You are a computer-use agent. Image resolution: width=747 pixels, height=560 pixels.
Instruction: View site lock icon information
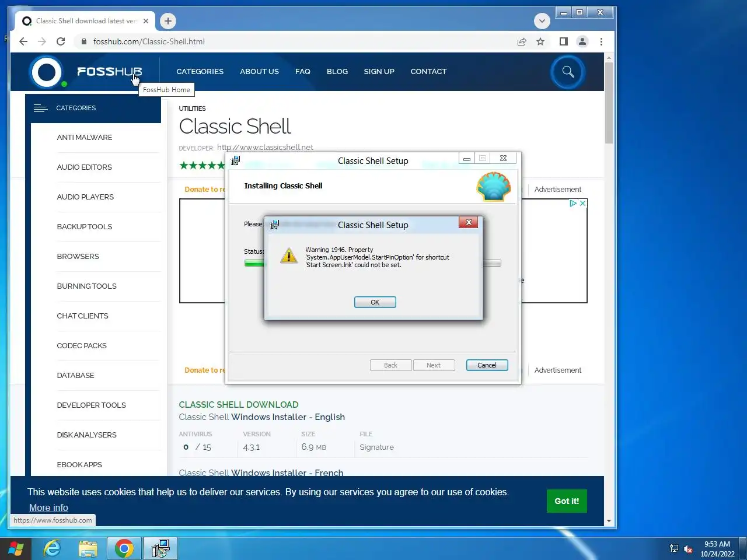(84, 41)
